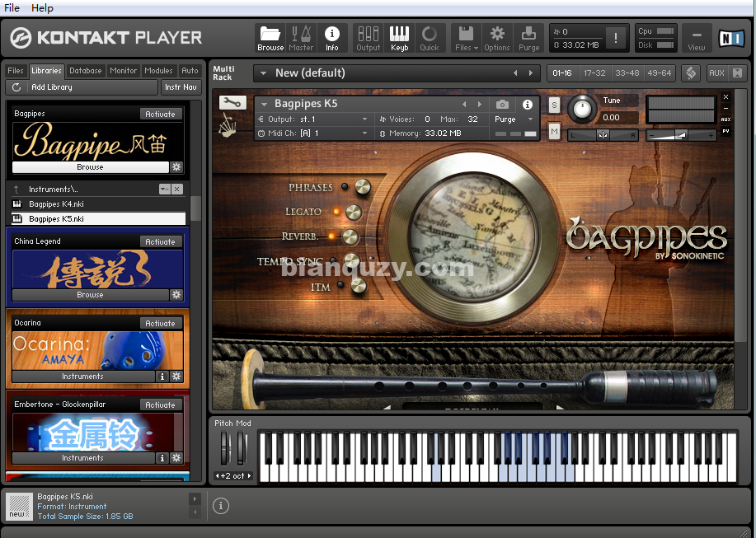Viewport: 756px width, 538px height.
Task: Open the Output mixer icon
Action: [x=369, y=38]
